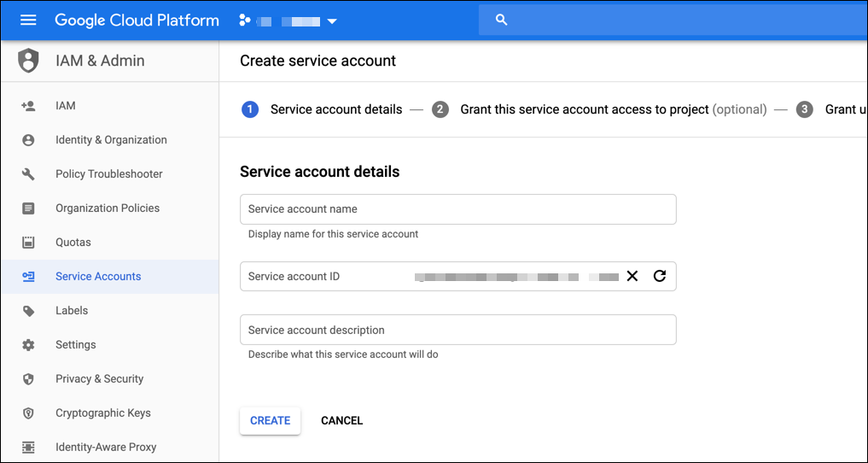Click the search magnifier icon
The width and height of the screenshot is (868, 463).
pos(502,20)
